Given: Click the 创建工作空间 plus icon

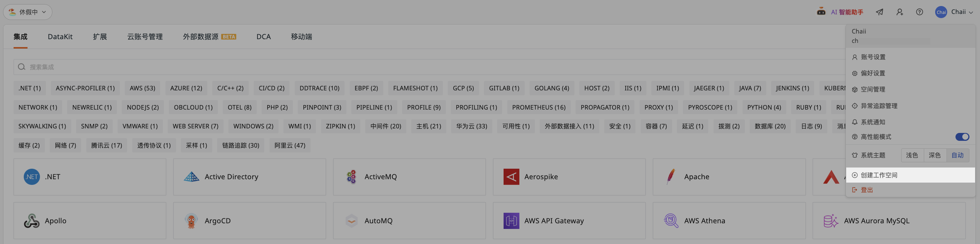Looking at the screenshot, I should tap(854, 175).
